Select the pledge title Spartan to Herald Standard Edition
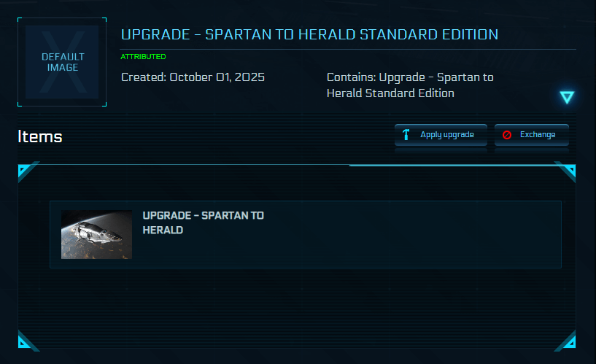Image resolution: width=596 pixels, height=364 pixels. click(309, 35)
